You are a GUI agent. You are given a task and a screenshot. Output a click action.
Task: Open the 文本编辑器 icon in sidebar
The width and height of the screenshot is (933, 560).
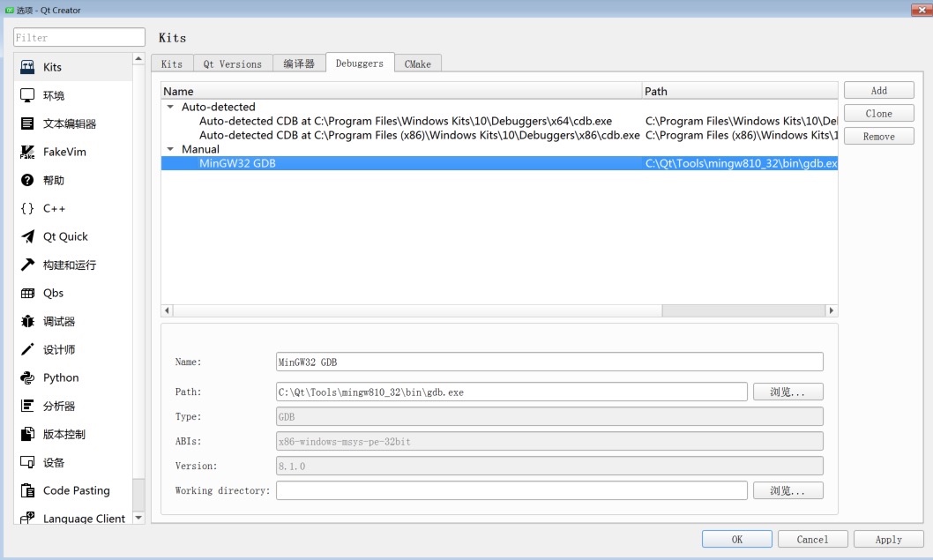click(x=27, y=123)
